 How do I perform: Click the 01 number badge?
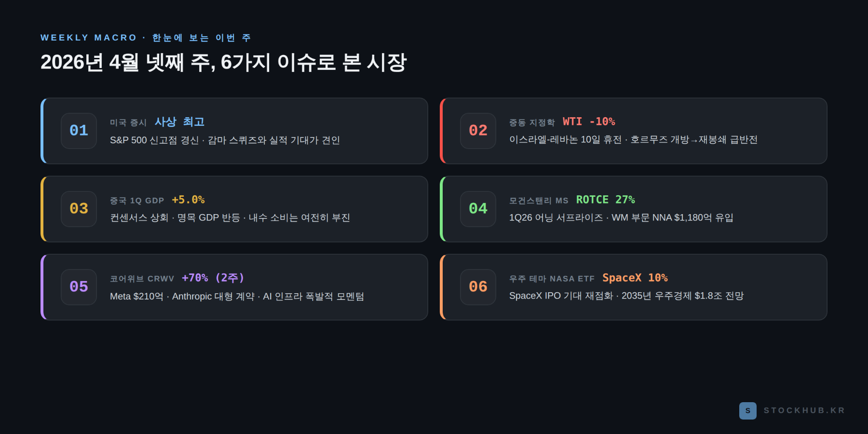79,131
